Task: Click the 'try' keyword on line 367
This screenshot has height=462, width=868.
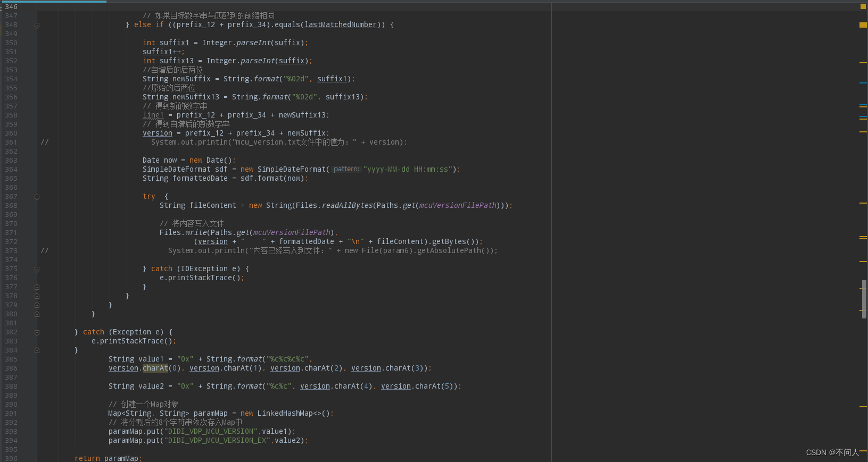Action: [149, 197]
